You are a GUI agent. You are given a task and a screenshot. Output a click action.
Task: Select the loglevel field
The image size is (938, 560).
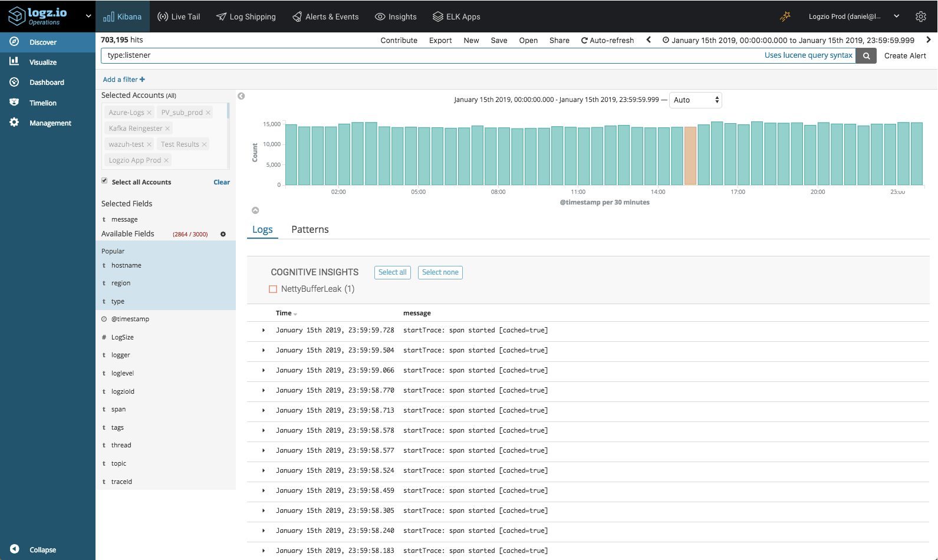(123, 373)
